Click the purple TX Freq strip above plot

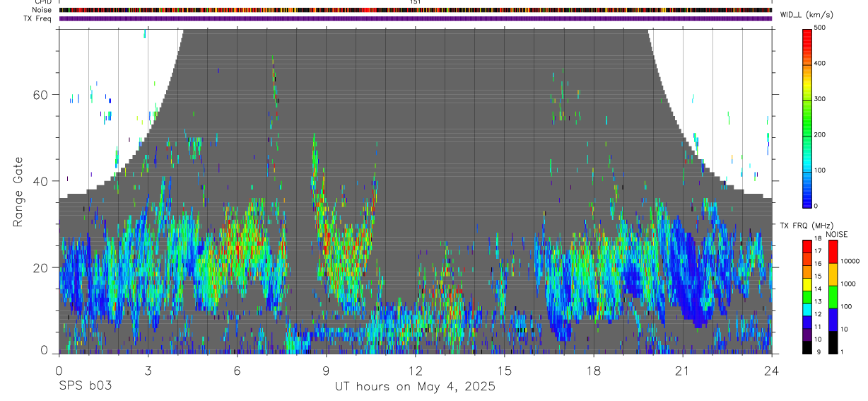click(x=415, y=18)
